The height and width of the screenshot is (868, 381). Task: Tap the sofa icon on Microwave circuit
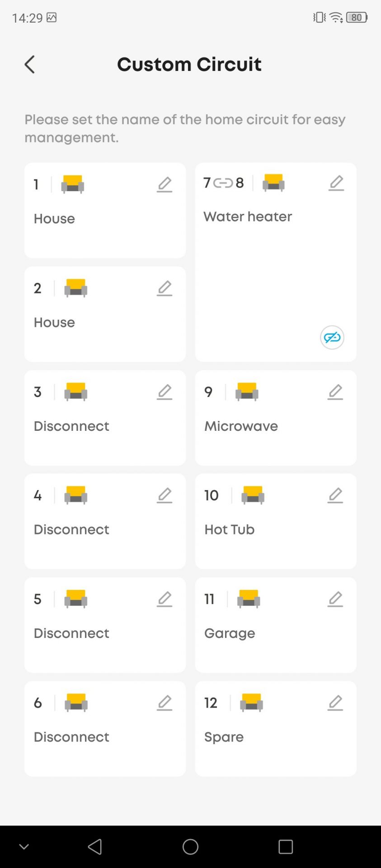tap(247, 392)
